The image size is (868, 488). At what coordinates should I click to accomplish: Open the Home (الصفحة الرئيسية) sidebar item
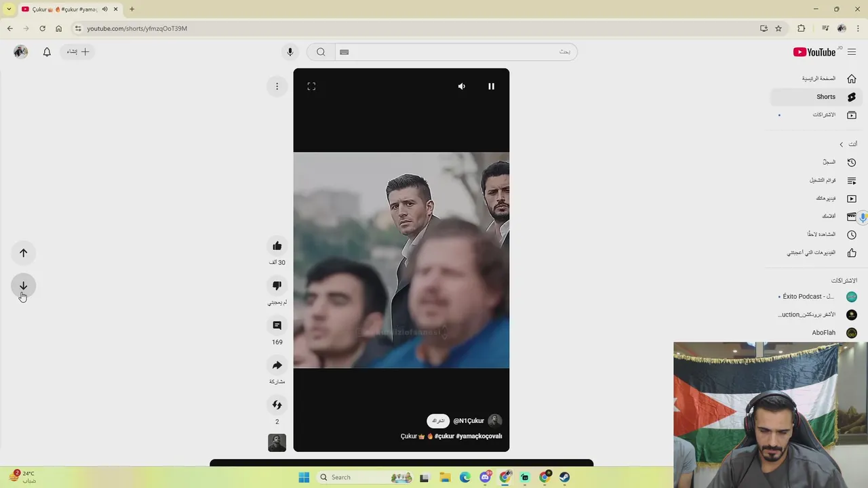tap(817, 79)
